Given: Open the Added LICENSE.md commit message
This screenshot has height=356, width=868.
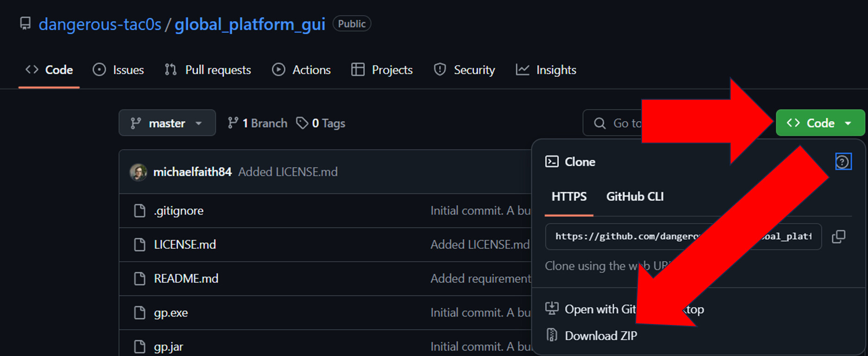Looking at the screenshot, I should 288,172.
